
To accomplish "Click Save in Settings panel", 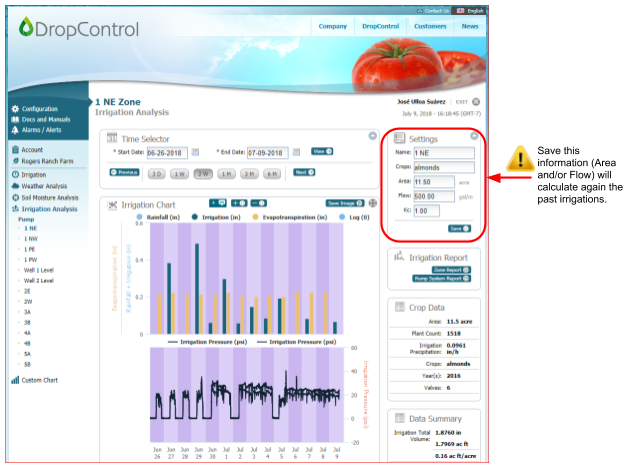I will [x=460, y=229].
